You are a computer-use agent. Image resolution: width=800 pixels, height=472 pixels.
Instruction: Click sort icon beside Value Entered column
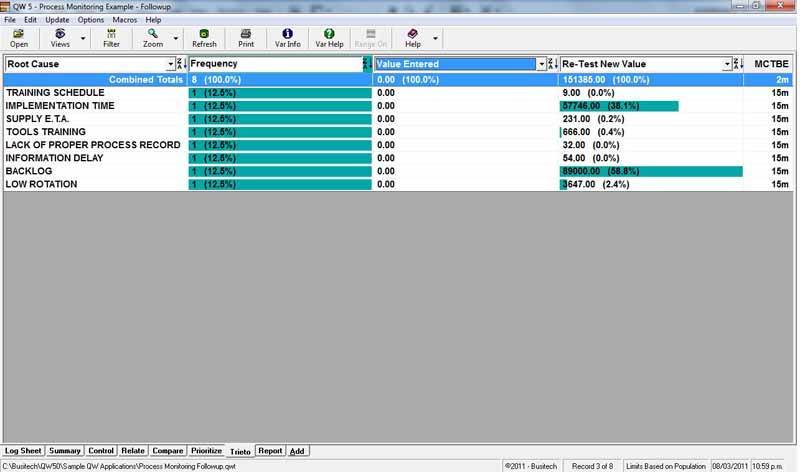click(x=553, y=64)
